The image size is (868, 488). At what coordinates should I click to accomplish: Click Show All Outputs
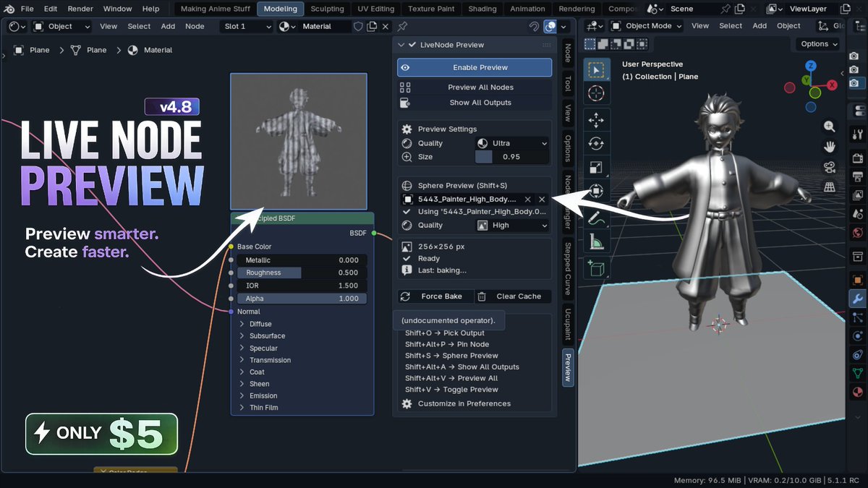tap(475, 103)
